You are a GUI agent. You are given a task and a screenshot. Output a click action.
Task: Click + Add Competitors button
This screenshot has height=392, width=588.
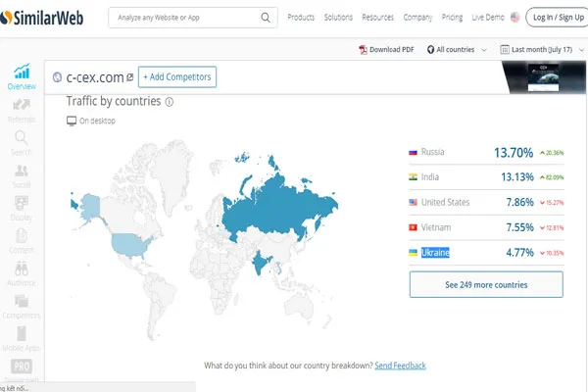(177, 76)
